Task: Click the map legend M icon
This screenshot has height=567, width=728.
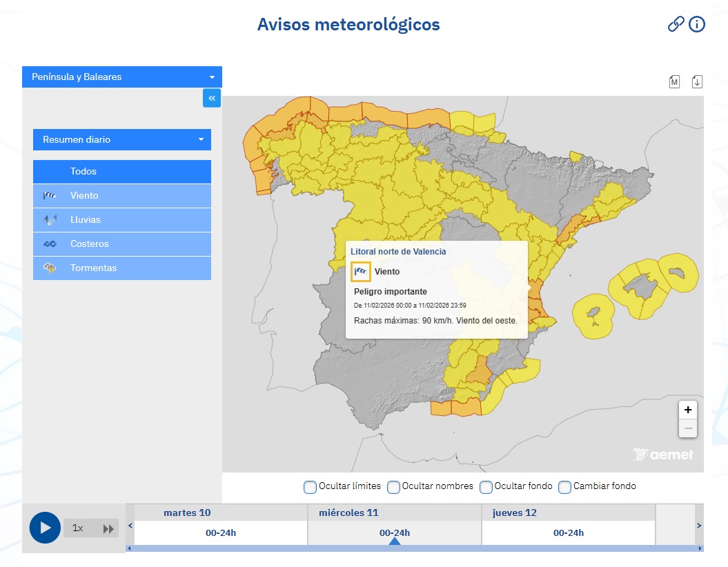Action: point(674,82)
